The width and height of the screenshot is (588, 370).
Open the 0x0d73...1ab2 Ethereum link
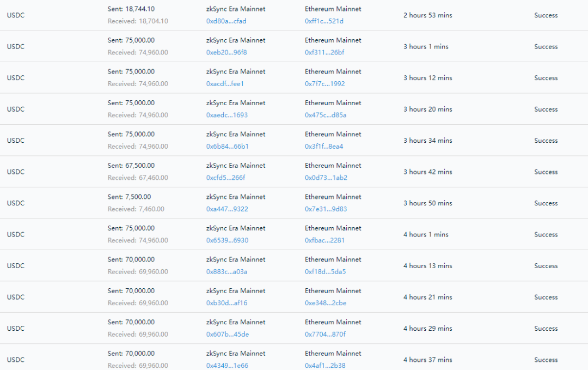coord(326,178)
